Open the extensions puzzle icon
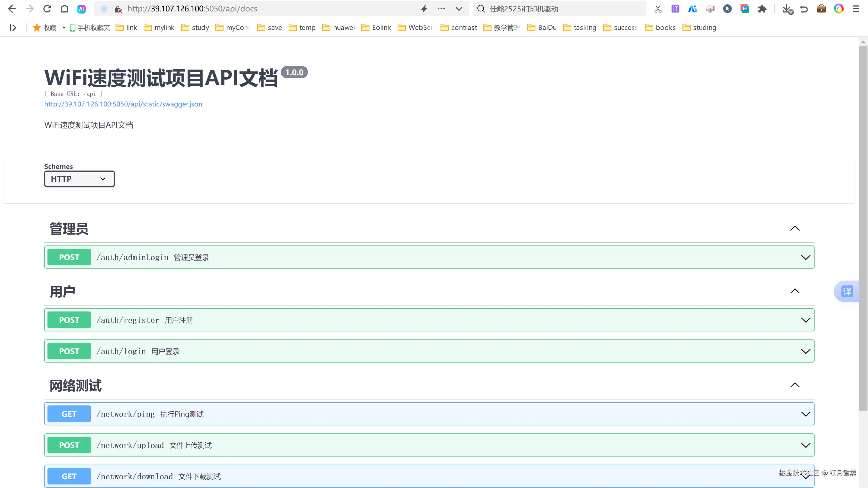Screen dimensions: 868x488 [762, 9]
